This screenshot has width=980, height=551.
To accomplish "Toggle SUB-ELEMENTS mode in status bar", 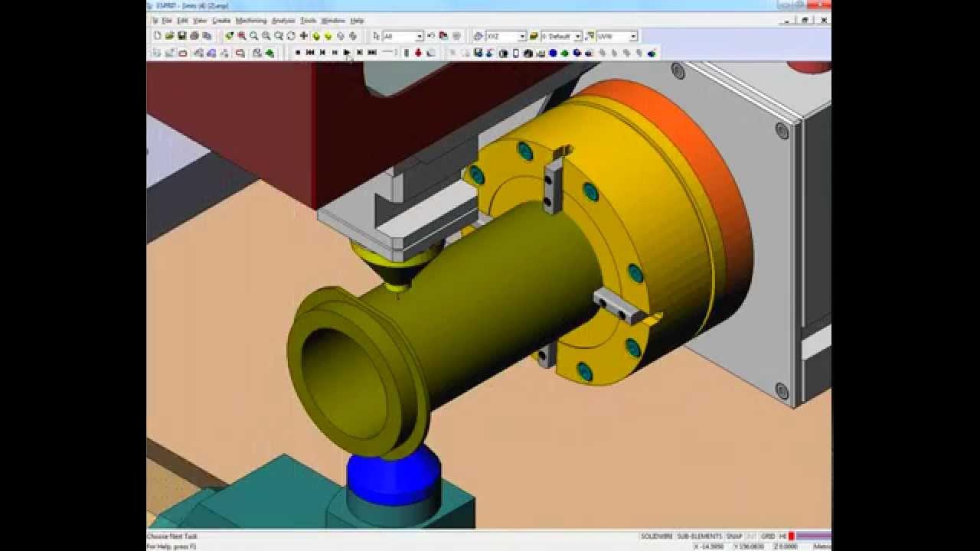I will 699,536.
